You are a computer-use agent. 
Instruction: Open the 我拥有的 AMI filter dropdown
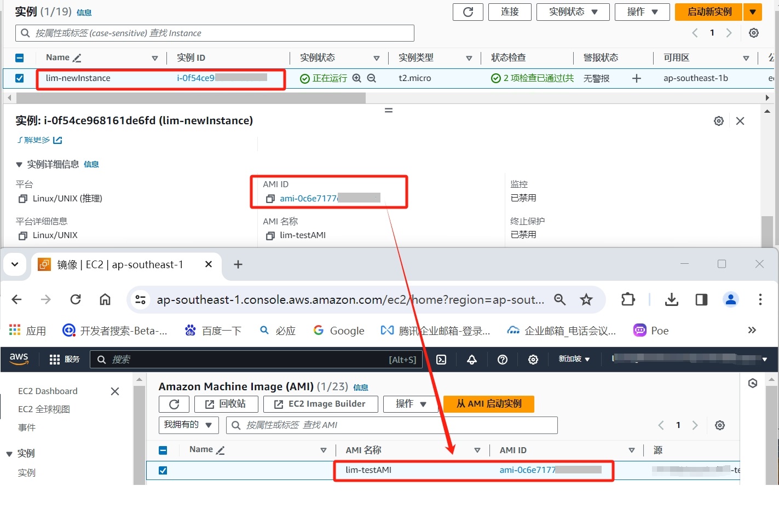pyautogui.click(x=188, y=425)
